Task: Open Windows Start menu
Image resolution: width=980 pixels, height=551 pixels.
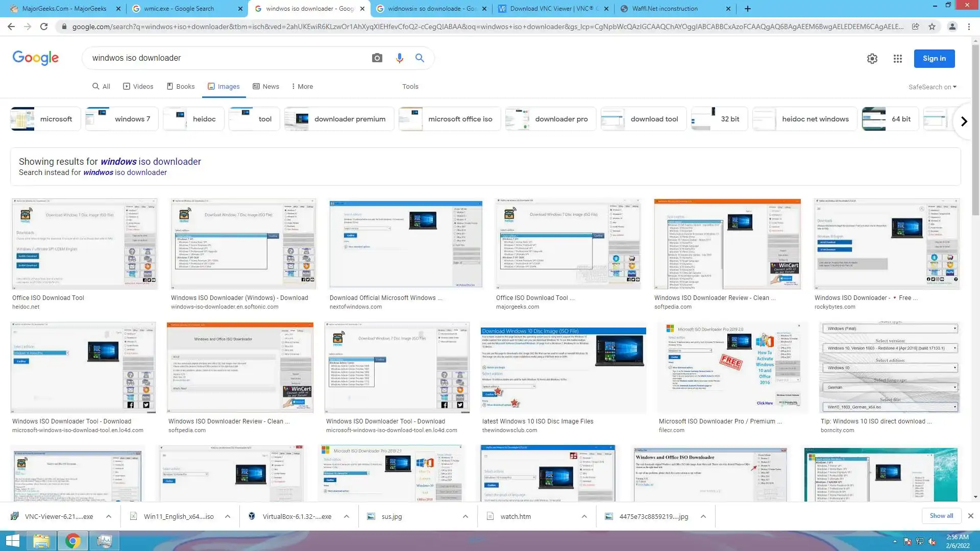Action: pos(12,541)
